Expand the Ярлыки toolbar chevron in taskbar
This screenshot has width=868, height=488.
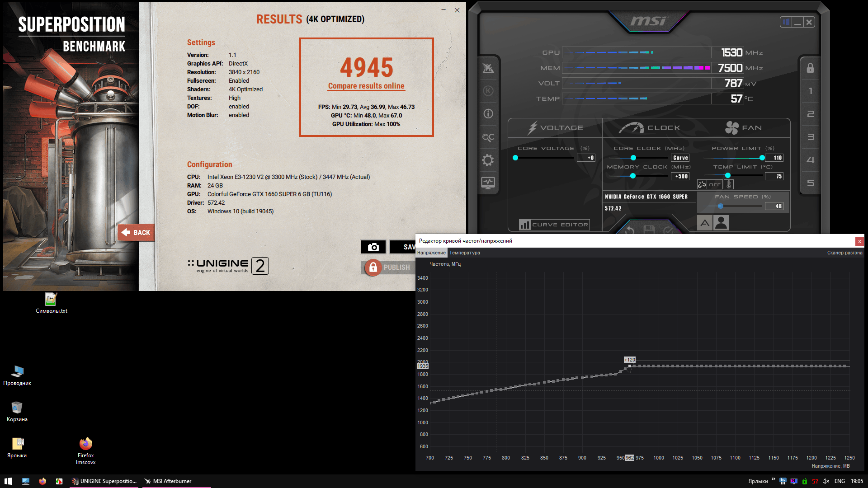[773, 479]
